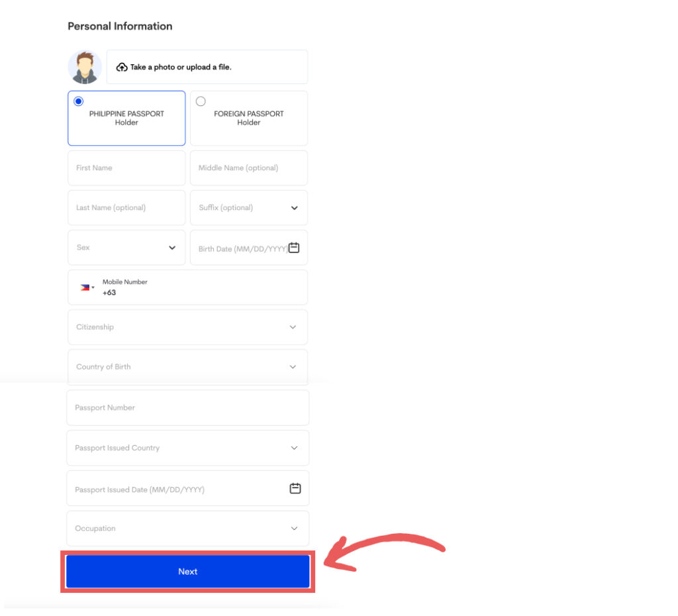The width and height of the screenshot is (678, 616).
Task: Open the Occupation dropdown list
Action: pyautogui.click(x=187, y=528)
